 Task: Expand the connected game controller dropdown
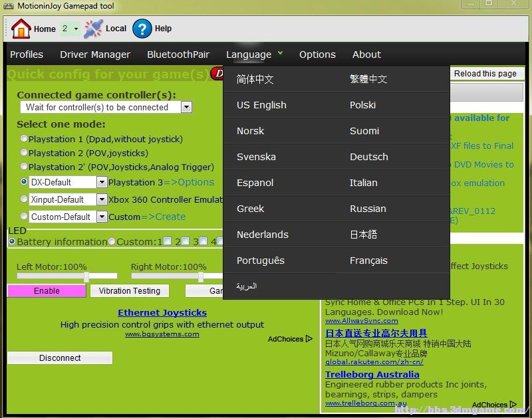[x=186, y=107]
